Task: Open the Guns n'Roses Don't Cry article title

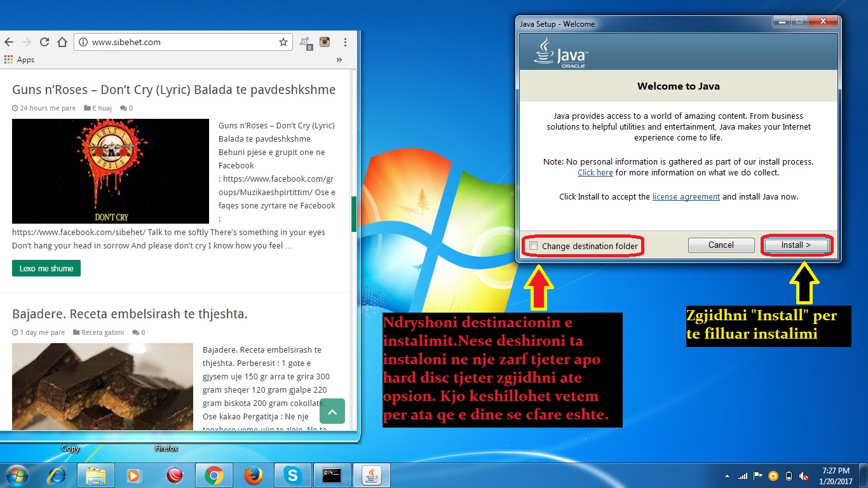Action: [173, 90]
